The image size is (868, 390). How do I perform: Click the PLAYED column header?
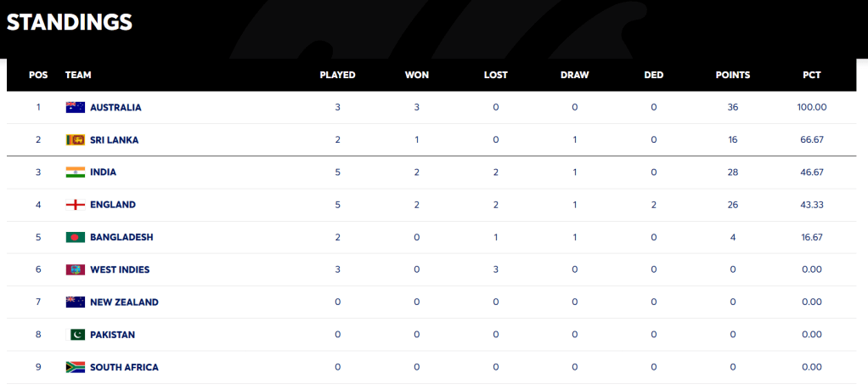[x=337, y=75]
